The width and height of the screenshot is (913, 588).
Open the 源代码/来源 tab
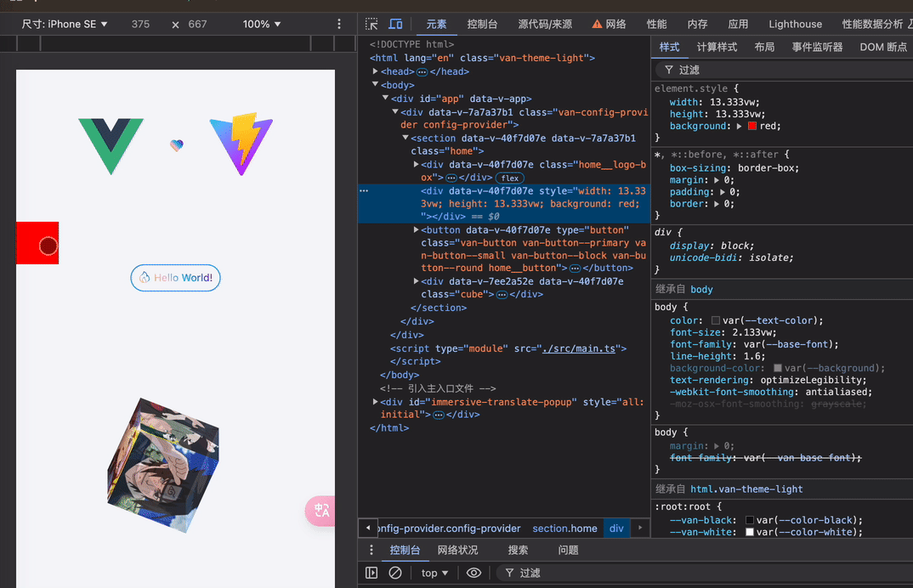click(x=545, y=24)
